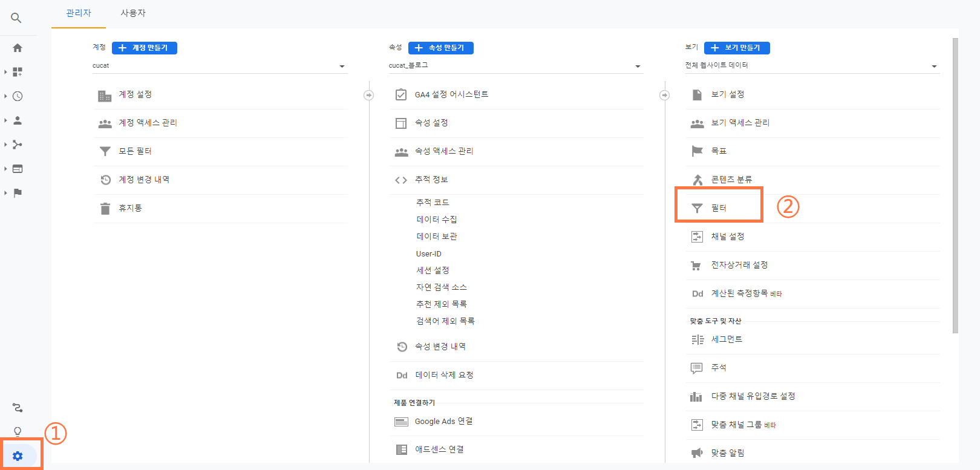The width and height of the screenshot is (980, 470).
Task: Open User-ID sub-item
Action: [429, 253]
